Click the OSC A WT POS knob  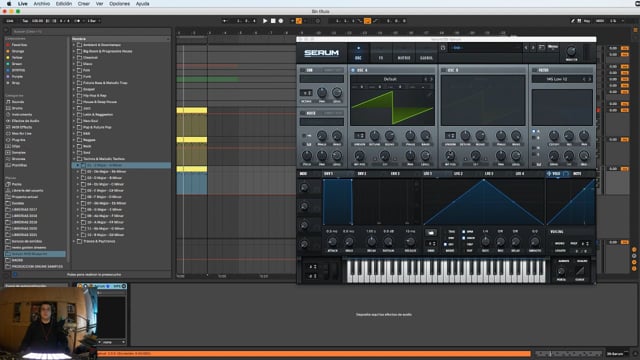coord(359,155)
